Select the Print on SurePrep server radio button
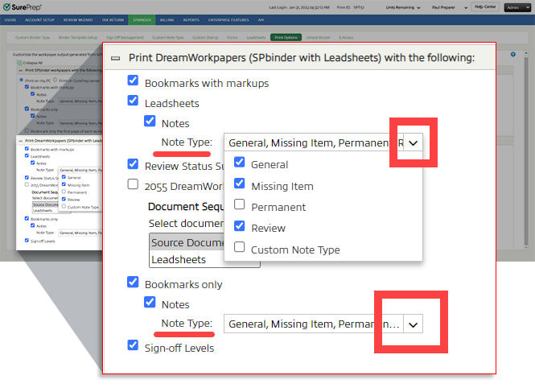The image size is (535, 392). click(x=55, y=80)
